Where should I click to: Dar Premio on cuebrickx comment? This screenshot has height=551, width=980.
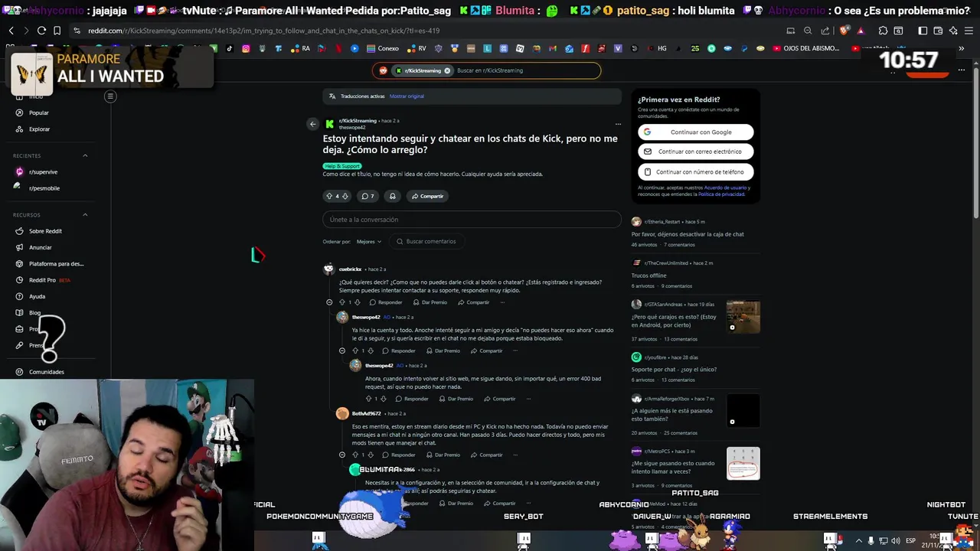click(x=430, y=302)
